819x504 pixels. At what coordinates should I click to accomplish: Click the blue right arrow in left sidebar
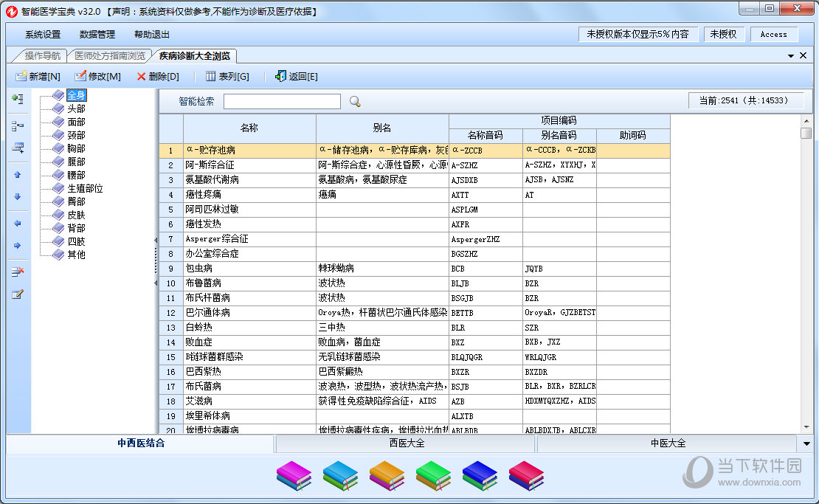point(18,246)
